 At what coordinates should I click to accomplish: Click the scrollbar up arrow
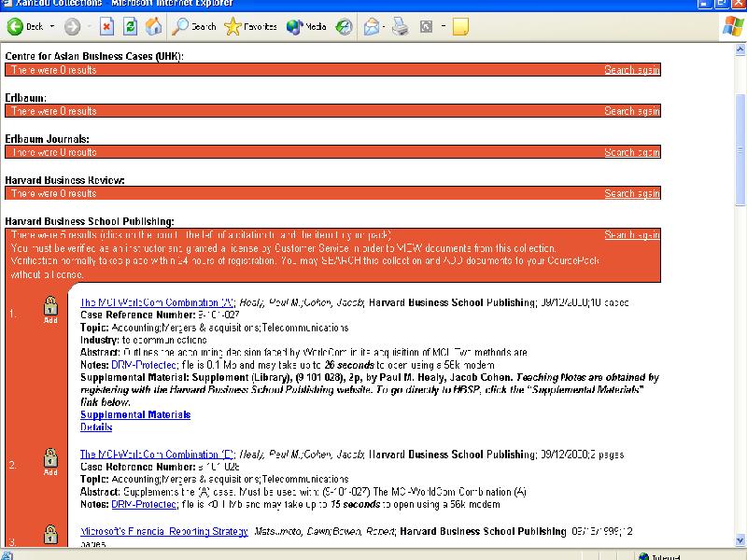[x=740, y=49]
